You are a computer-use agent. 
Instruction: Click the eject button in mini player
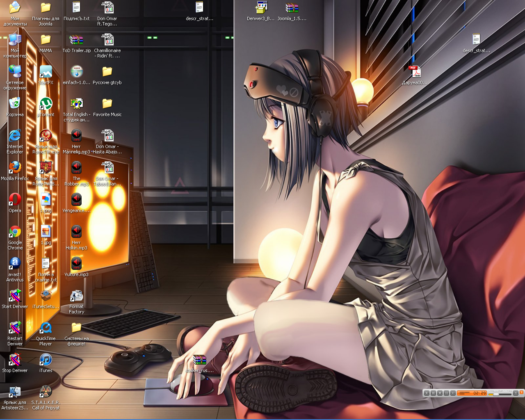tap(516, 393)
